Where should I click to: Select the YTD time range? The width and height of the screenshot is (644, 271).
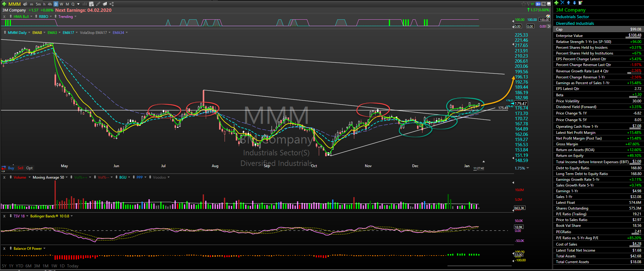tap(19, 266)
